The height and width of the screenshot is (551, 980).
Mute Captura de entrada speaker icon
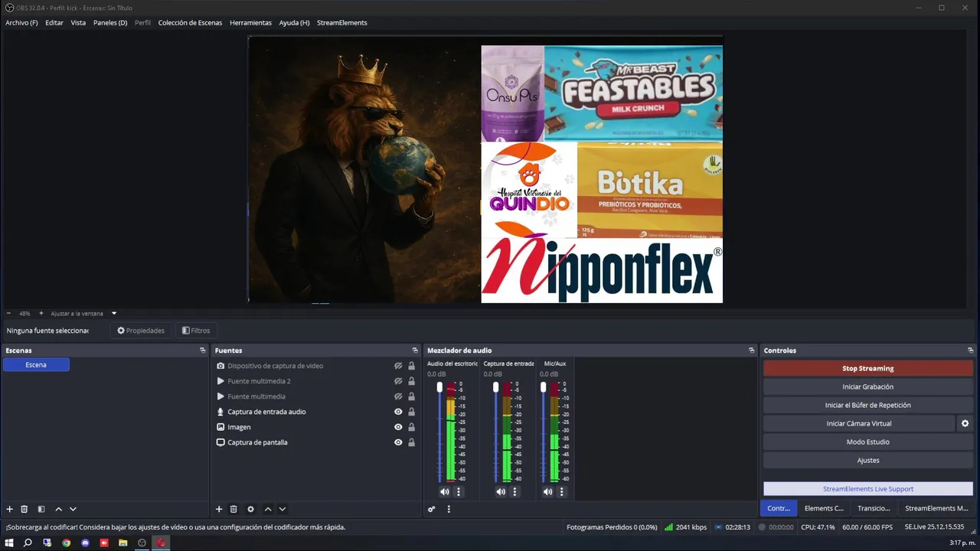point(501,491)
